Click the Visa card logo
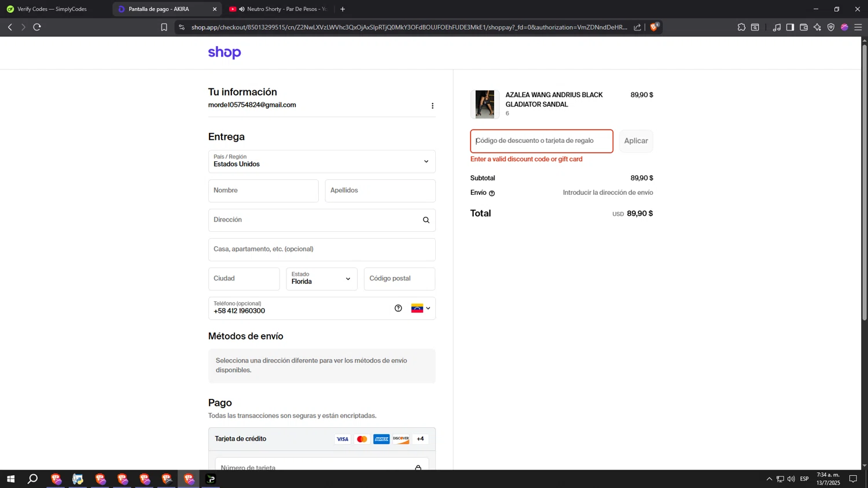Screen dimensions: 868x488 coord(343,439)
